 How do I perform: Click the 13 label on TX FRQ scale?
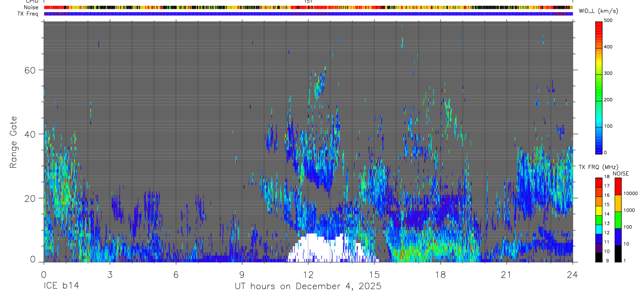(x=607, y=224)
